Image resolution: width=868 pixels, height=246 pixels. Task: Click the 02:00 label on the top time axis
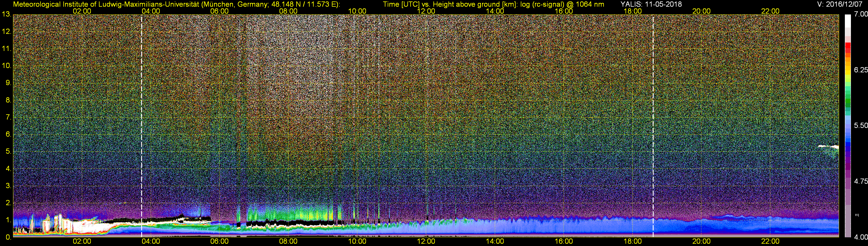pyautogui.click(x=82, y=11)
